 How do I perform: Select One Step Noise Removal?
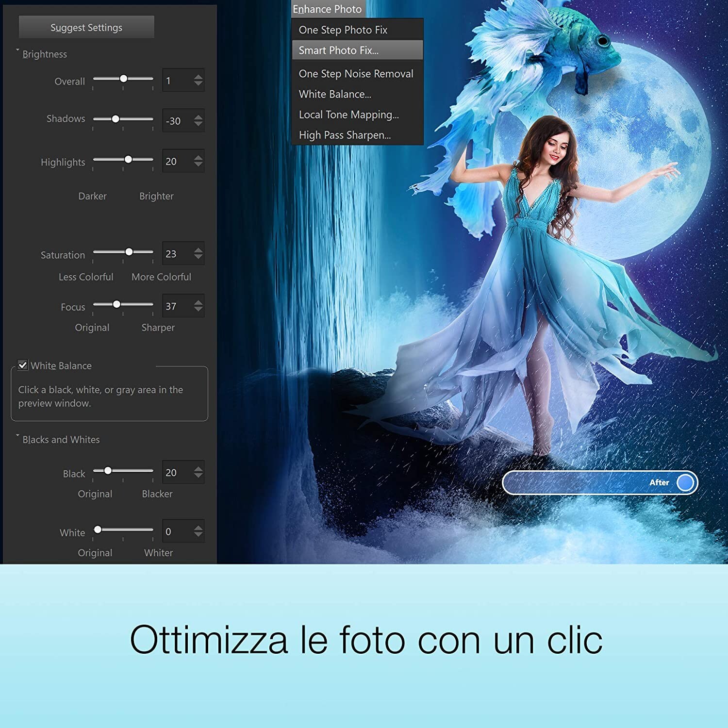pyautogui.click(x=356, y=74)
